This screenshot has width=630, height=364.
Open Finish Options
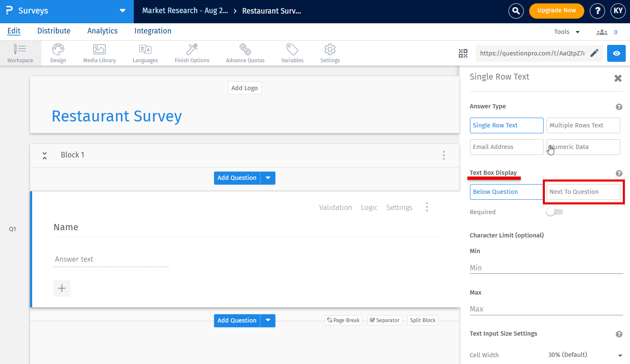click(192, 53)
